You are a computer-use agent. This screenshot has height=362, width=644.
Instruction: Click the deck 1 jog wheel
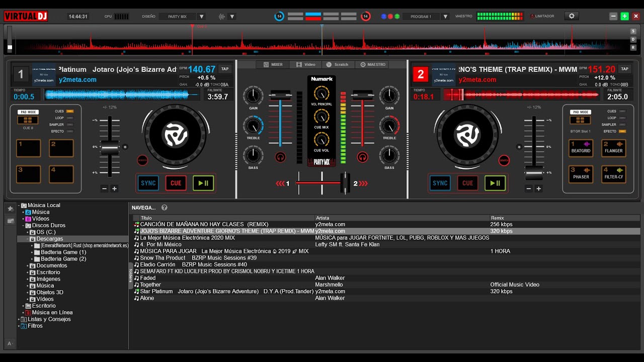(175, 135)
